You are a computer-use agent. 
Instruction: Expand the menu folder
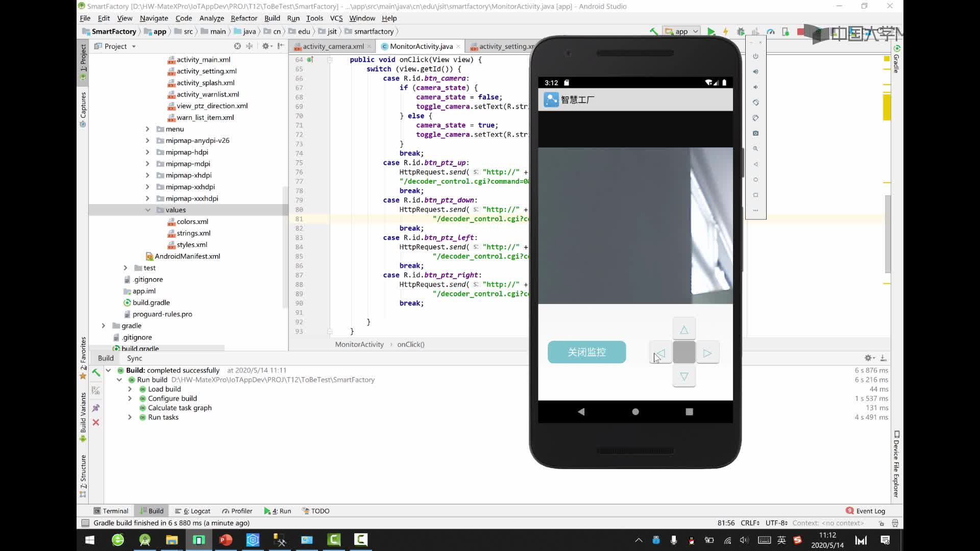point(148,129)
